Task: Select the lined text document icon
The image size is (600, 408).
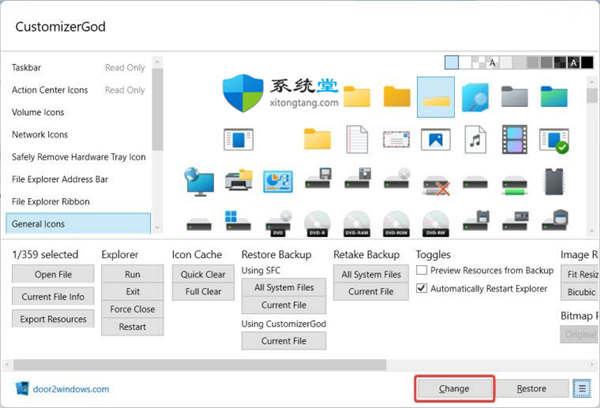Action: coord(357,139)
